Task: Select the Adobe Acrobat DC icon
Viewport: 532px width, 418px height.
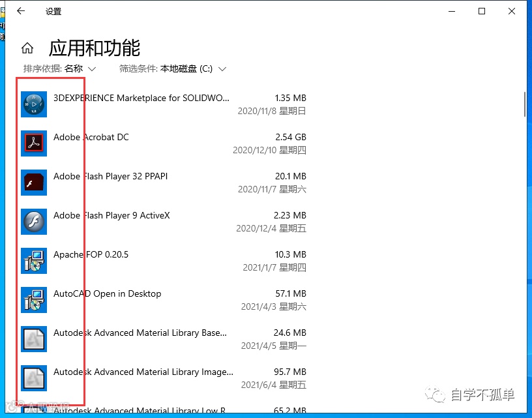Action: pos(34,143)
